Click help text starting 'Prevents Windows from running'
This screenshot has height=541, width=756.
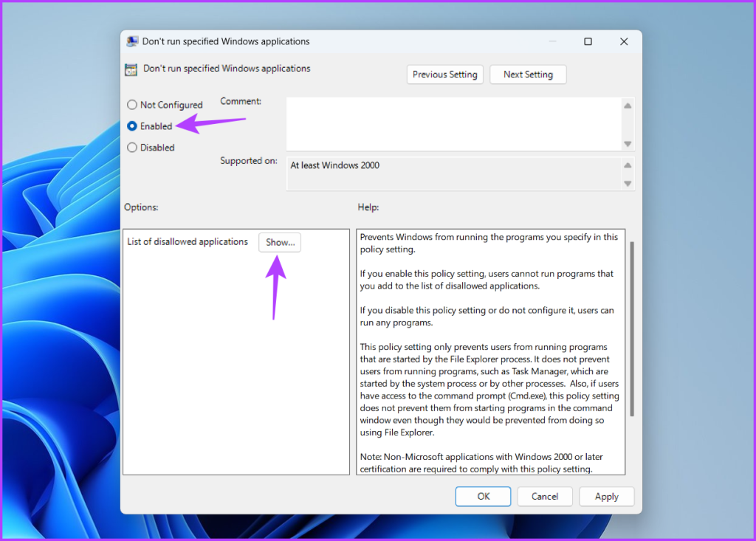489,243
